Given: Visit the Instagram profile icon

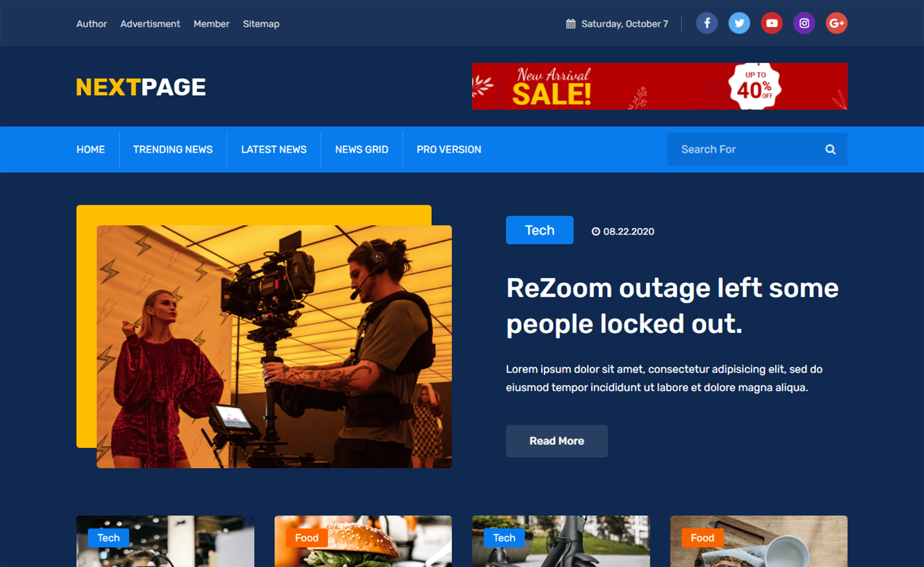Looking at the screenshot, I should coord(804,23).
